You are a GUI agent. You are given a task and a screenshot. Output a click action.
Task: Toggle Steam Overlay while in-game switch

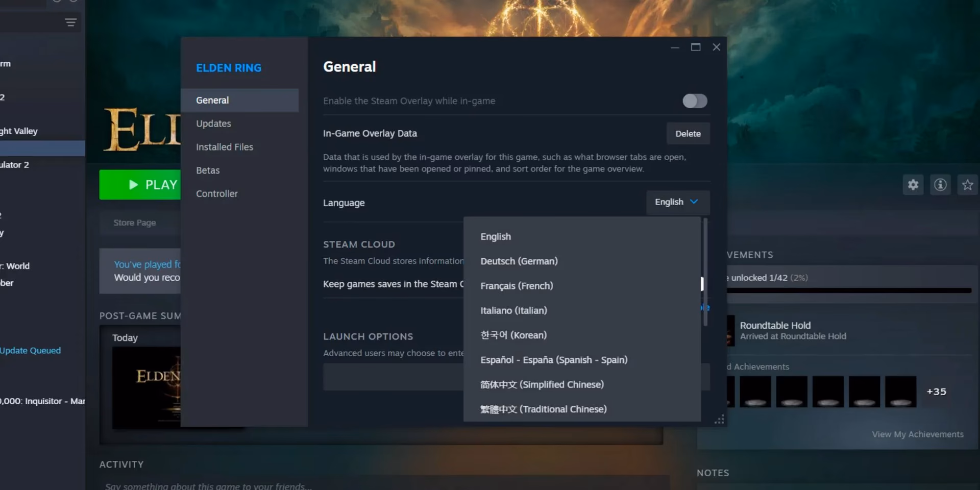coord(695,101)
